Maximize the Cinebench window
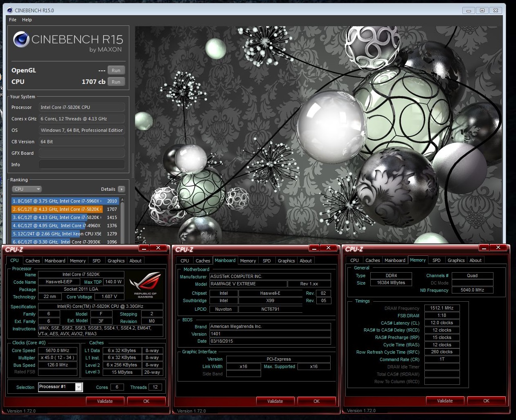This screenshot has width=516, height=420. pos(482,11)
